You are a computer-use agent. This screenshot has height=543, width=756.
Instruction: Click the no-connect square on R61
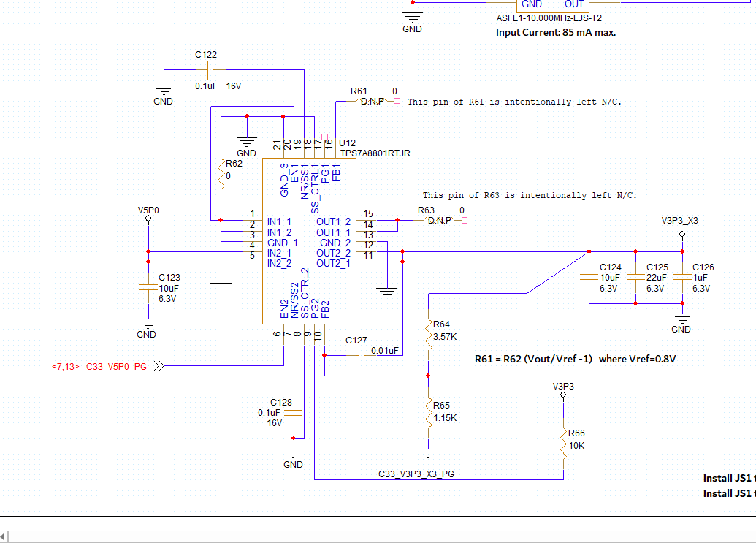point(397,102)
